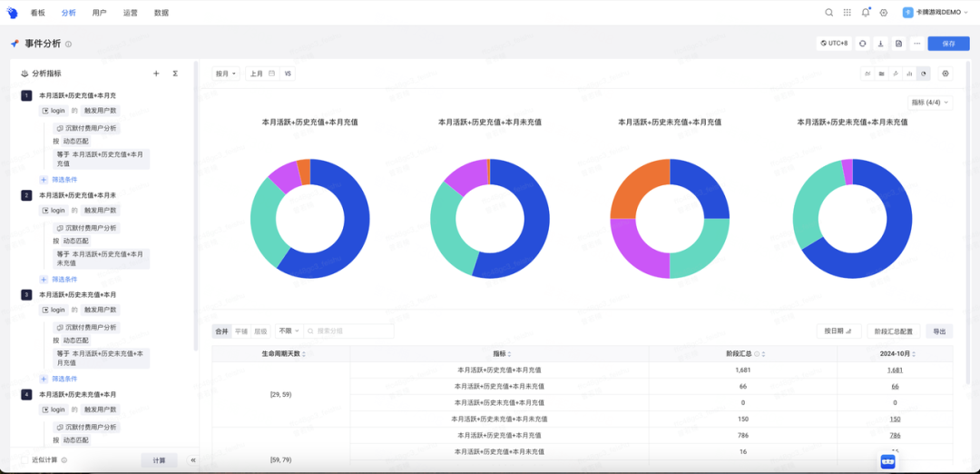Screen dimensions: 980x474
Task: Open the notifications bell
Action: (865, 13)
